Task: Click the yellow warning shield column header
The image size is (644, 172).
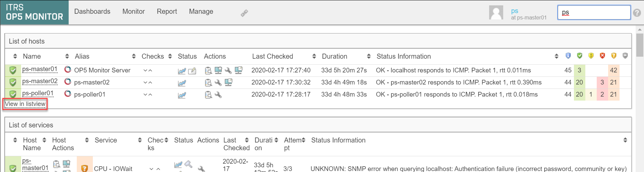Action: [591, 56]
